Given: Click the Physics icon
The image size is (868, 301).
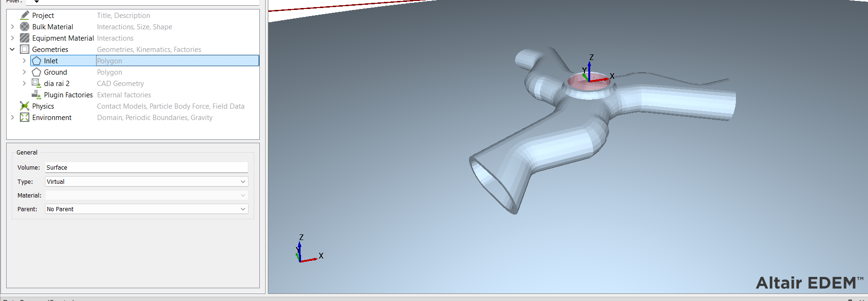Looking at the screenshot, I should click(x=25, y=106).
